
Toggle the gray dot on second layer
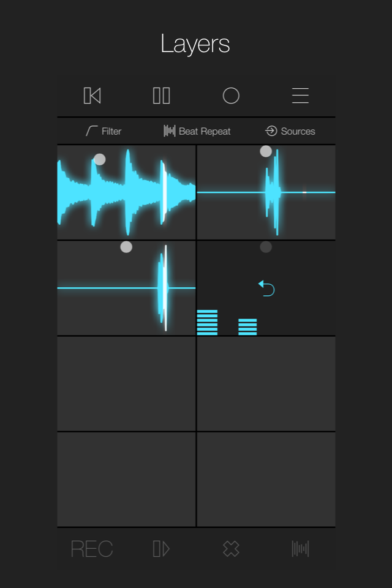[x=266, y=151]
